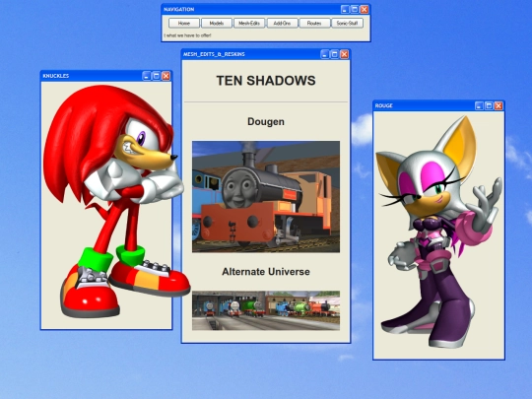Select the Alternate Universe heading text
Image resolution: width=532 pixels, height=399 pixels.
pos(266,272)
